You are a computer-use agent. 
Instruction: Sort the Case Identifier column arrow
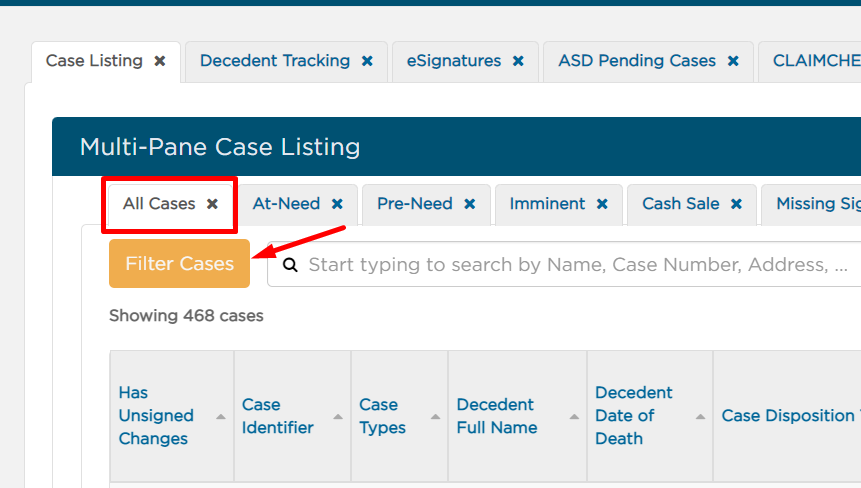338,417
